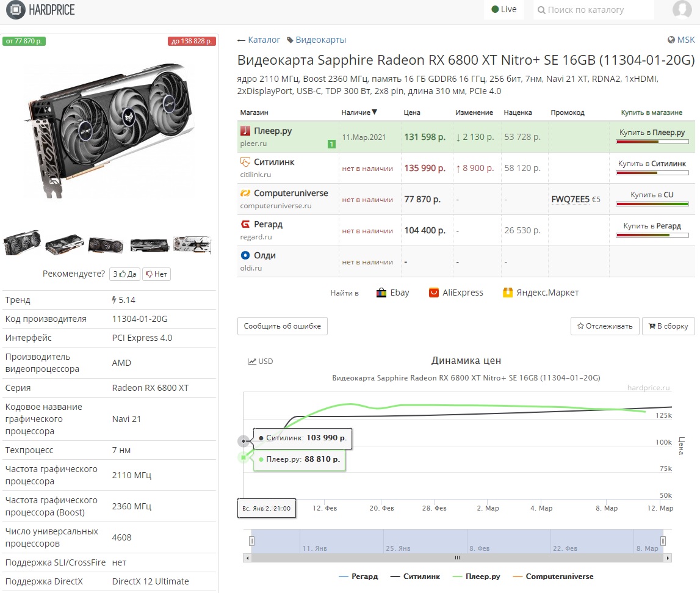Toggle Плеер.ру series in chart legend

point(477,577)
